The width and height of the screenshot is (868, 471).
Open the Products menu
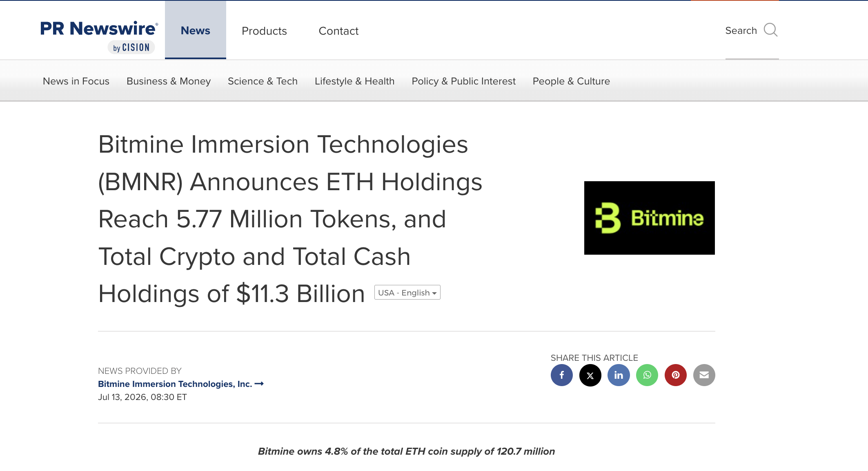tap(264, 31)
